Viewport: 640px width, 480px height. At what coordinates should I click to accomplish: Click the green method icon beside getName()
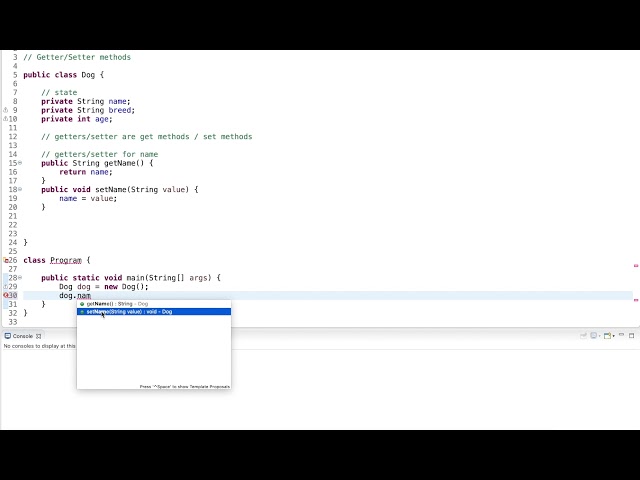click(x=82, y=304)
